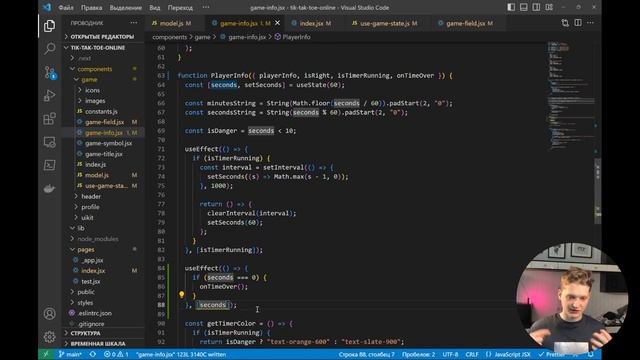
Task: Split the editor to the right
Action: pyautogui.click(x=578, y=23)
